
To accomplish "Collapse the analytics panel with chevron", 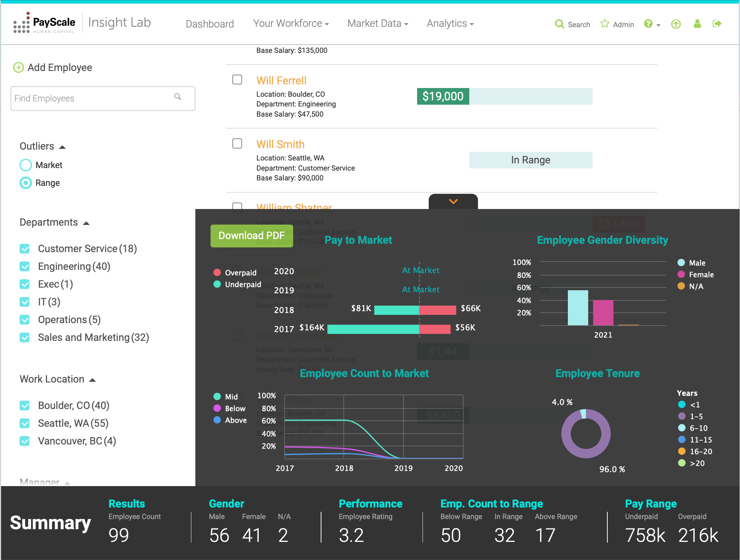I will click(453, 201).
